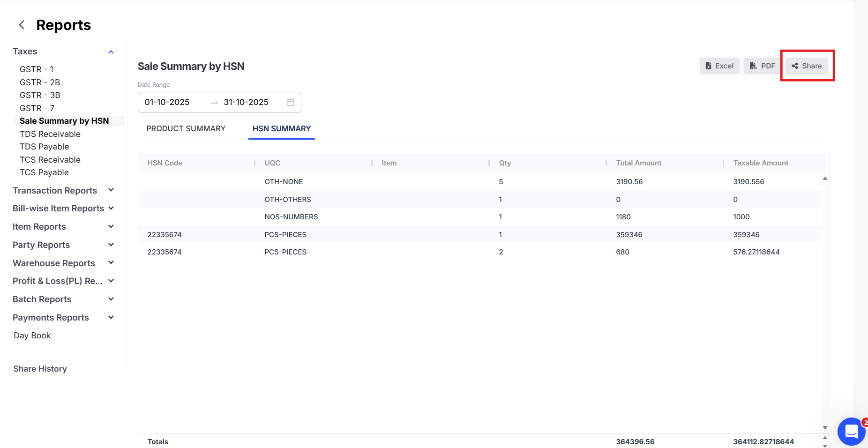868x448 pixels.
Task: Sort by the HSN Code column header
Action: pyautogui.click(x=165, y=163)
